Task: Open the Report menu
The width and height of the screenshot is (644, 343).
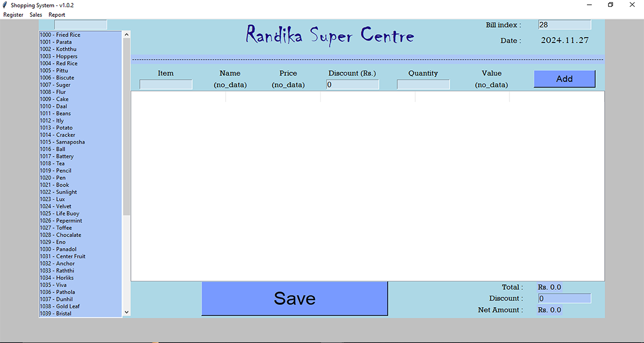Action: tap(57, 15)
